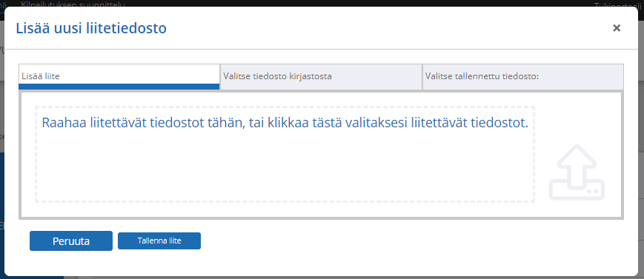644x279 pixels.
Task: Click the upload arrow tray icon
Action: [x=577, y=172]
